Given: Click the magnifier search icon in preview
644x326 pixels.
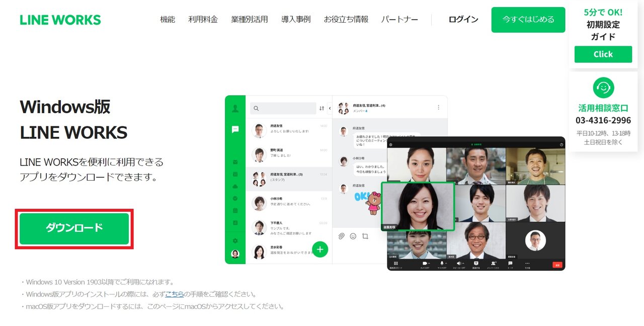Looking at the screenshot, I should [256, 108].
